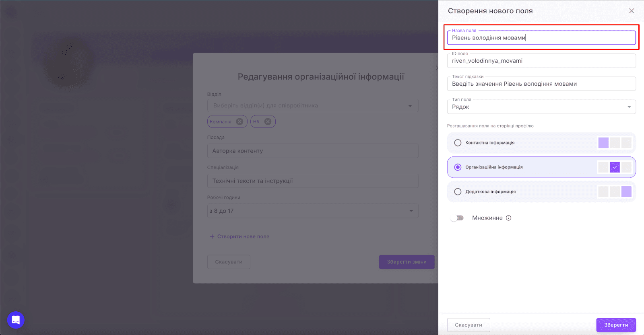
Task: Toggle the Множинне switch
Action: 457,218
